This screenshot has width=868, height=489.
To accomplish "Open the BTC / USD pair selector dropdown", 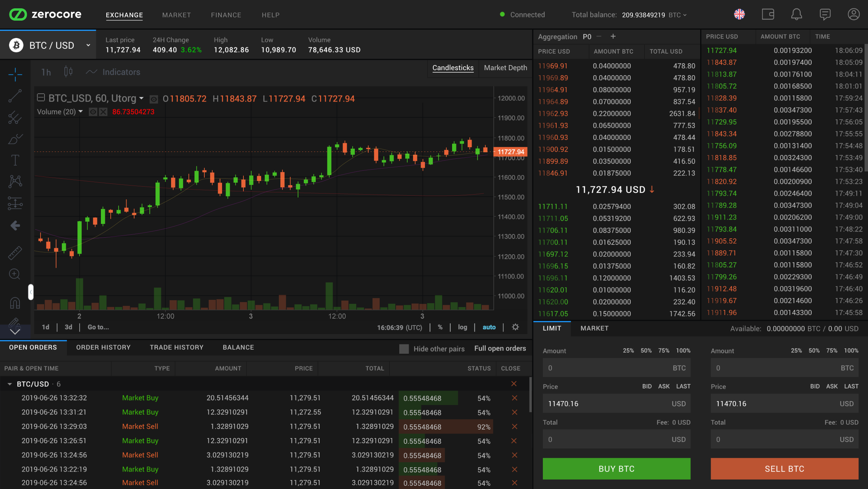I will click(88, 45).
